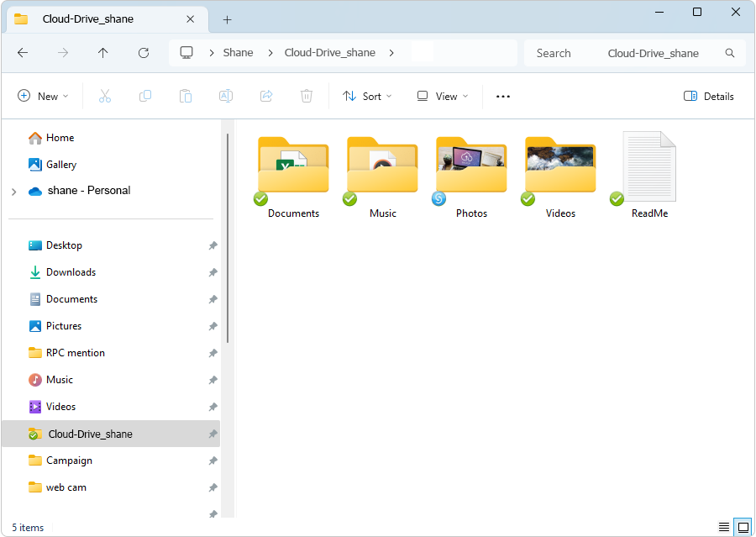The image size is (756, 537).
Task: Select Cloud-Drive_shane in the sidebar
Action: [x=111, y=434]
